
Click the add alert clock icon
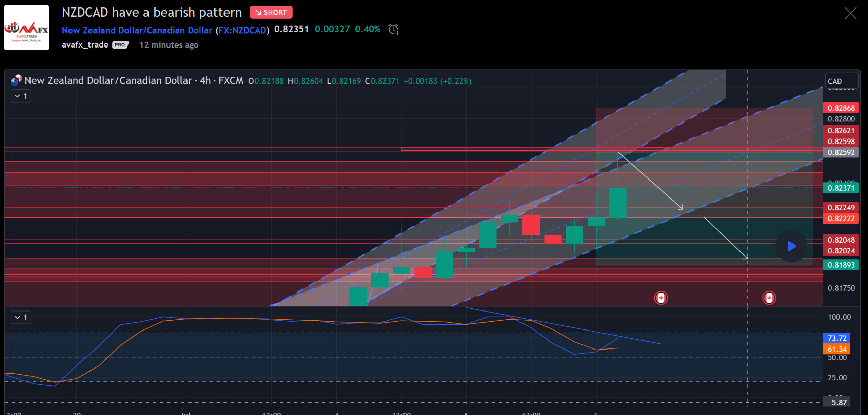[x=394, y=30]
